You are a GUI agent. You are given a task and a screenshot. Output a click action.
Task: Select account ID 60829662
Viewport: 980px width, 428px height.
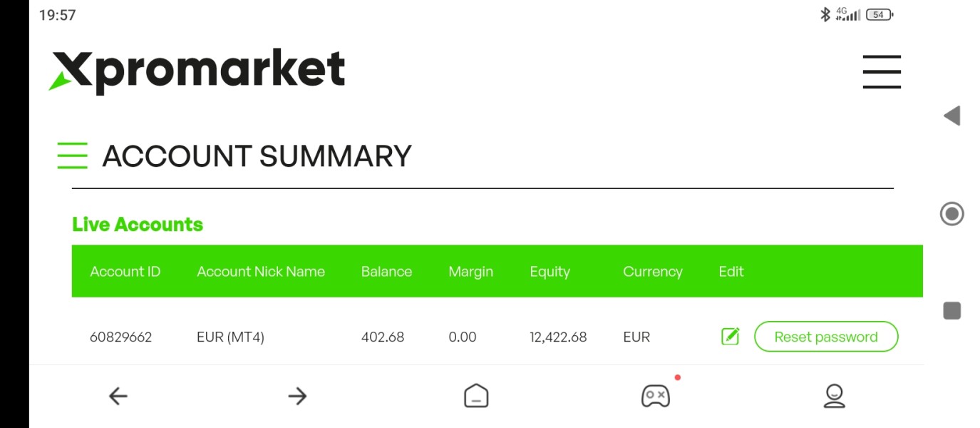coord(120,337)
